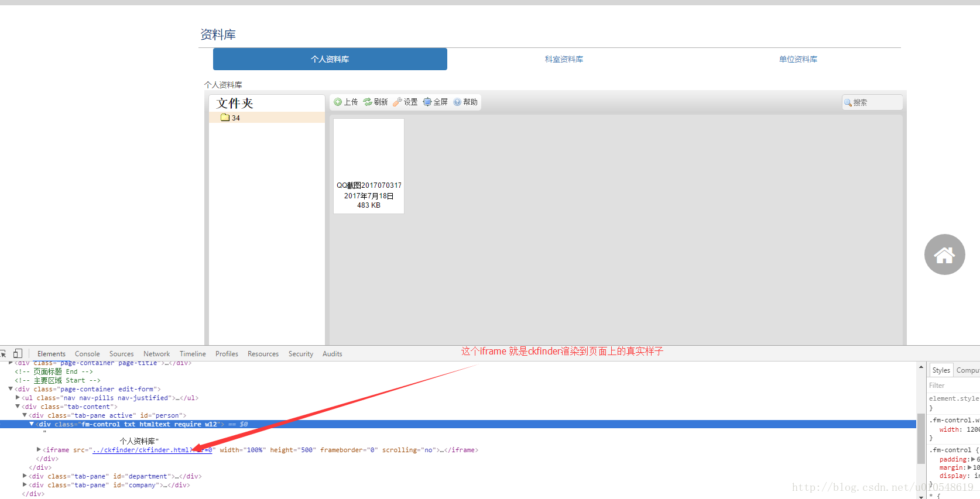Select the Computed pane tab

tap(967, 370)
